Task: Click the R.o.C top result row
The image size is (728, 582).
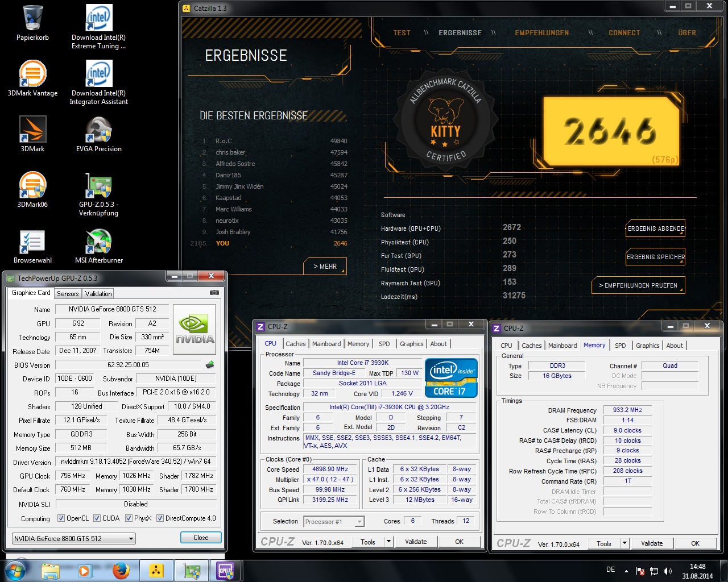Action: coord(274,141)
